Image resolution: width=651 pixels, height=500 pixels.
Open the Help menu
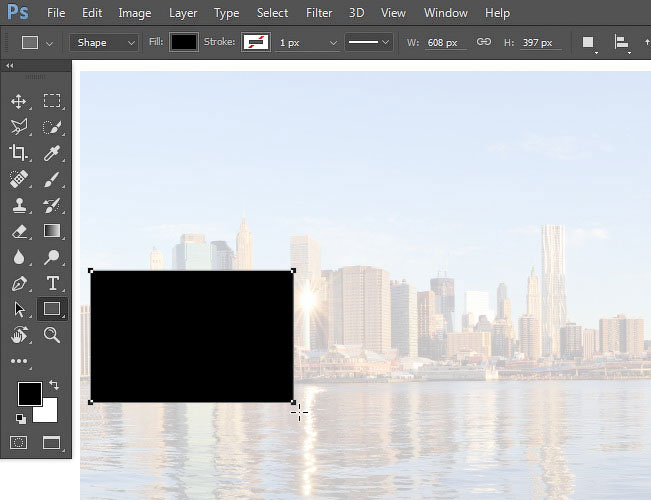pyautogui.click(x=497, y=13)
